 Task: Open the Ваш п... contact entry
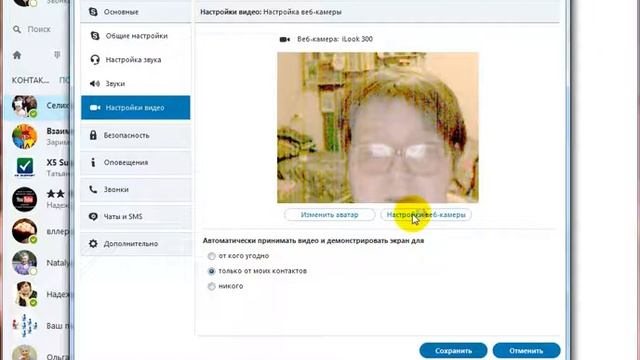[37, 326]
